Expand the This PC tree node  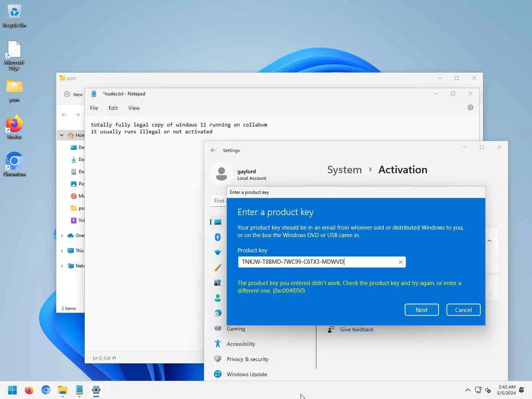click(x=62, y=251)
